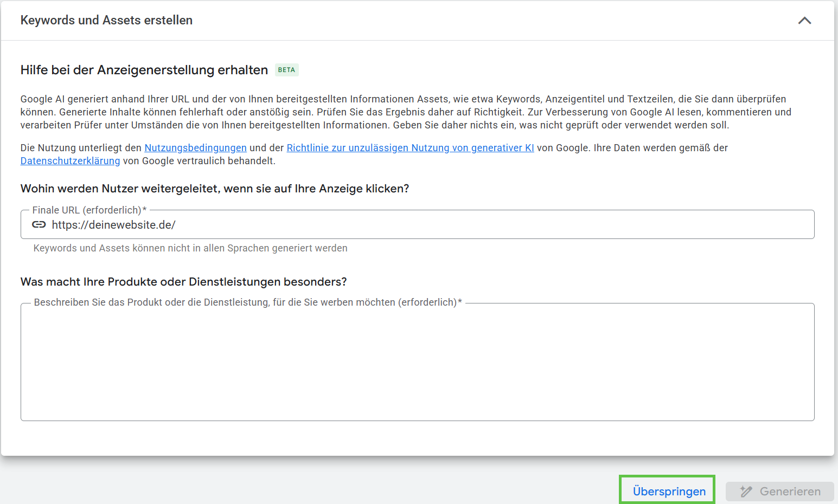Open the Nutzungsbedingungen link
Screen dimensions: 838x504
pos(195,148)
